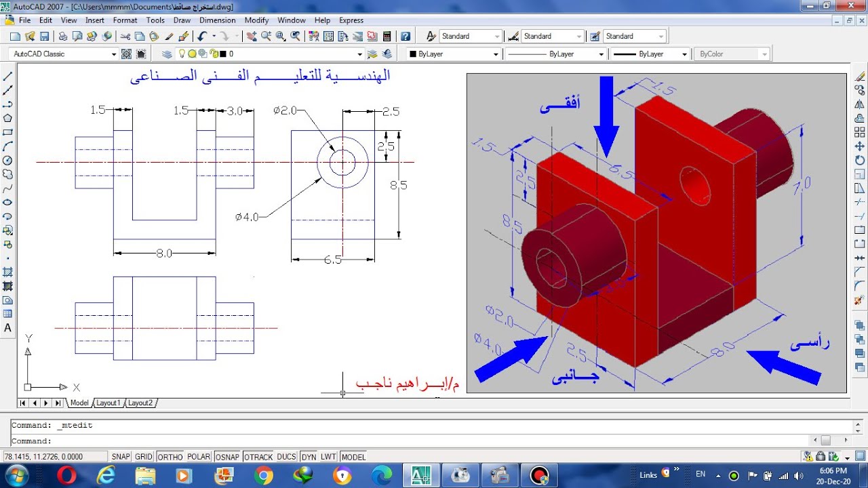
Task: Click the Cut scissors icon
Action: [x=126, y=36]
